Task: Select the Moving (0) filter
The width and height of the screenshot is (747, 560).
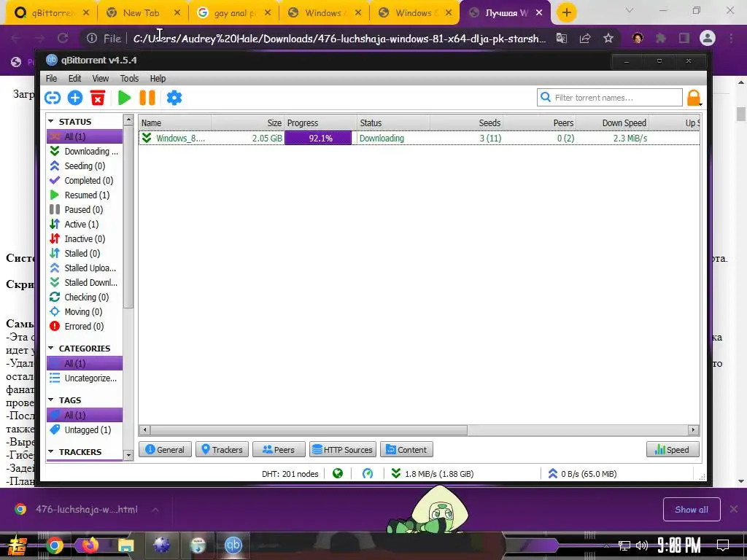Action: click(x=85, y=312)
